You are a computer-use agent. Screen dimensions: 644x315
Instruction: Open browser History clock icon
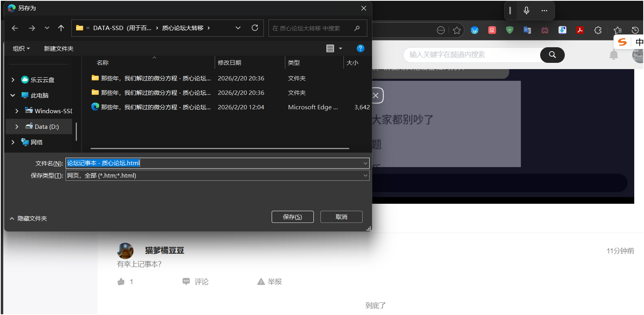[x=635, y=30]
